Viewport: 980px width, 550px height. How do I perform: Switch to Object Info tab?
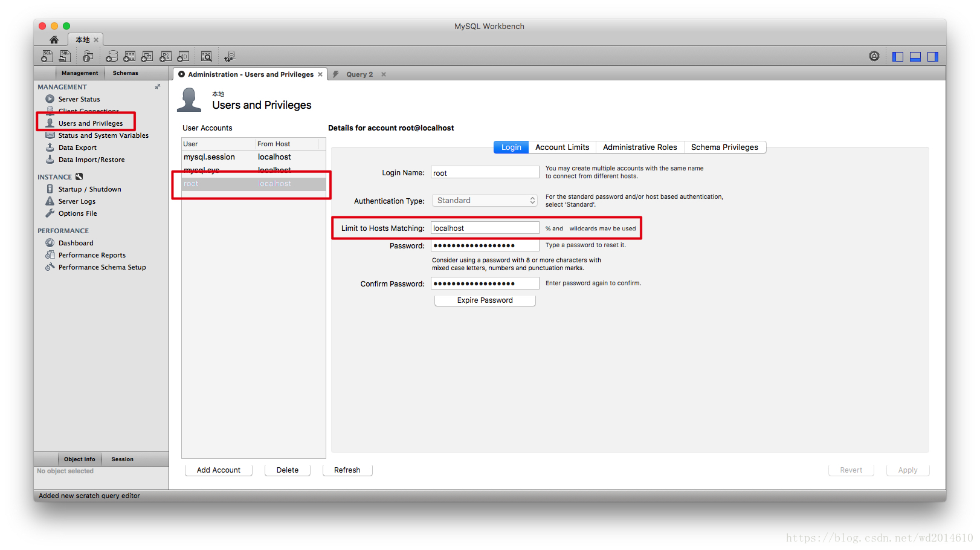pos(80,459)
